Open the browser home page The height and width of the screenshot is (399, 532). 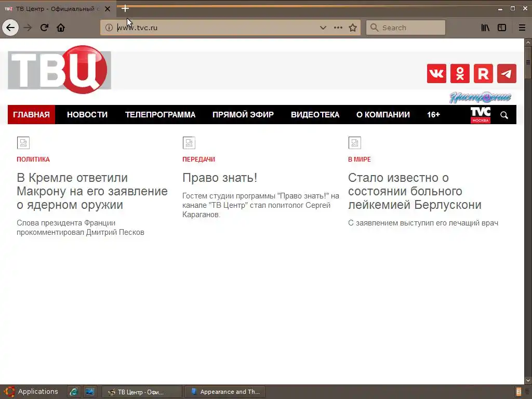coord(61,28)
